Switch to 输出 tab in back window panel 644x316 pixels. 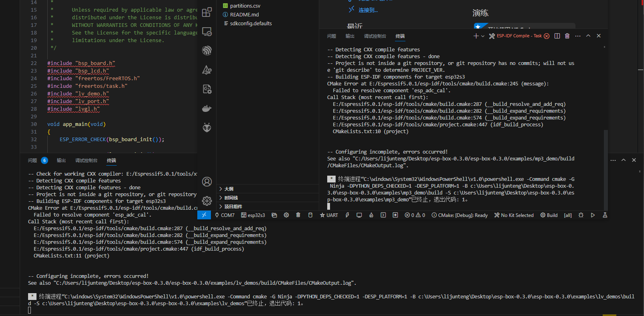click(61, 160)
